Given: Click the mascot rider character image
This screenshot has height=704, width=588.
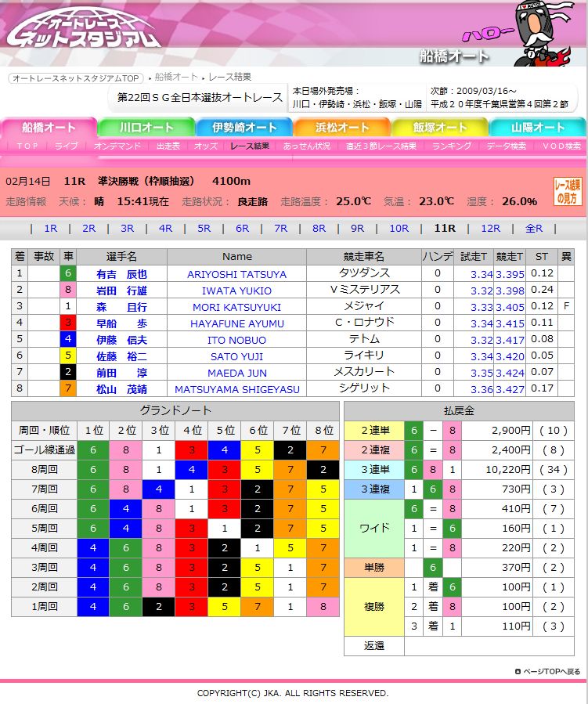Looking at the screenshot, I should click(x=543, y=32).
